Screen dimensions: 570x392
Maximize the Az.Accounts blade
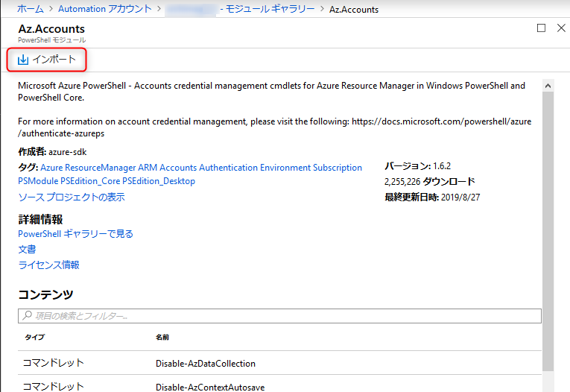click(541, 28)
